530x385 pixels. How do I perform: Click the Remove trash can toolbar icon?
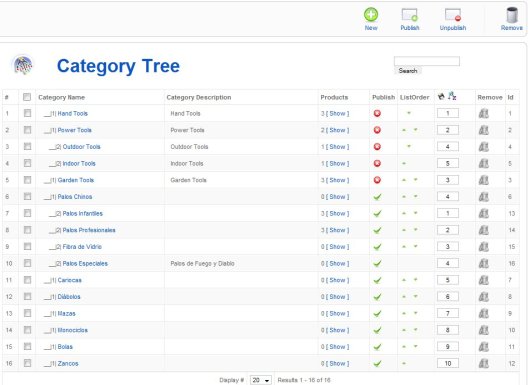tap(512, 15)
